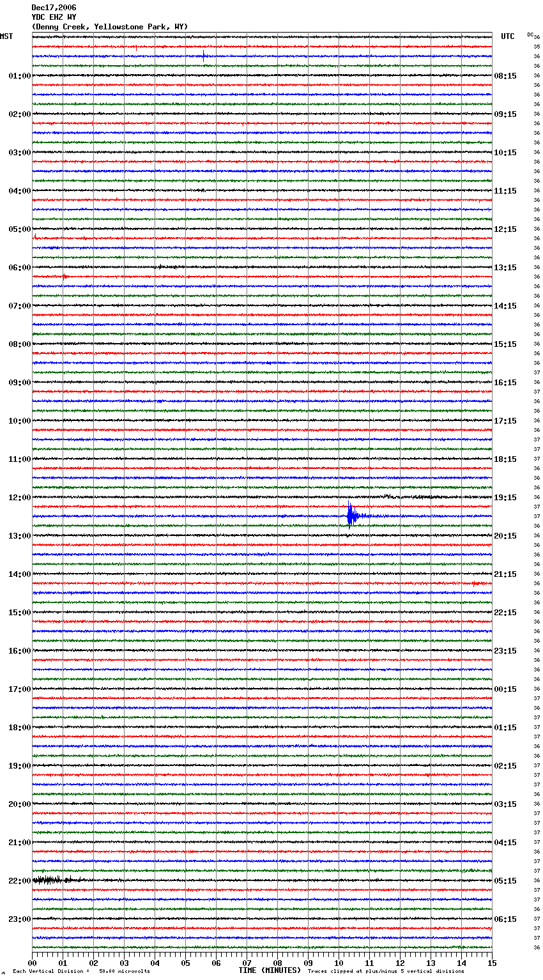Click the Traces clipped footnote text
This screenshot has width=543, height=980.
coord(386,972)
